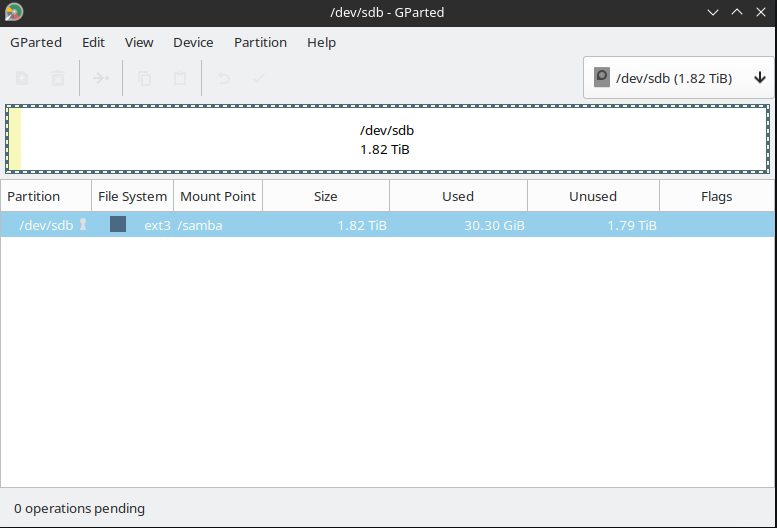Open the Device menu
This screenshot has width=777, height=528.
[x=193, y=43]
